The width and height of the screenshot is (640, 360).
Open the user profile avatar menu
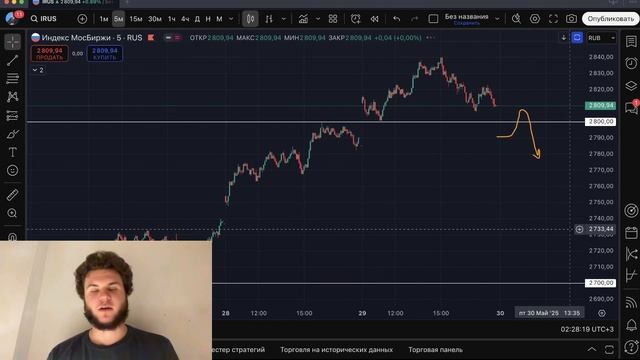[11, 18]
